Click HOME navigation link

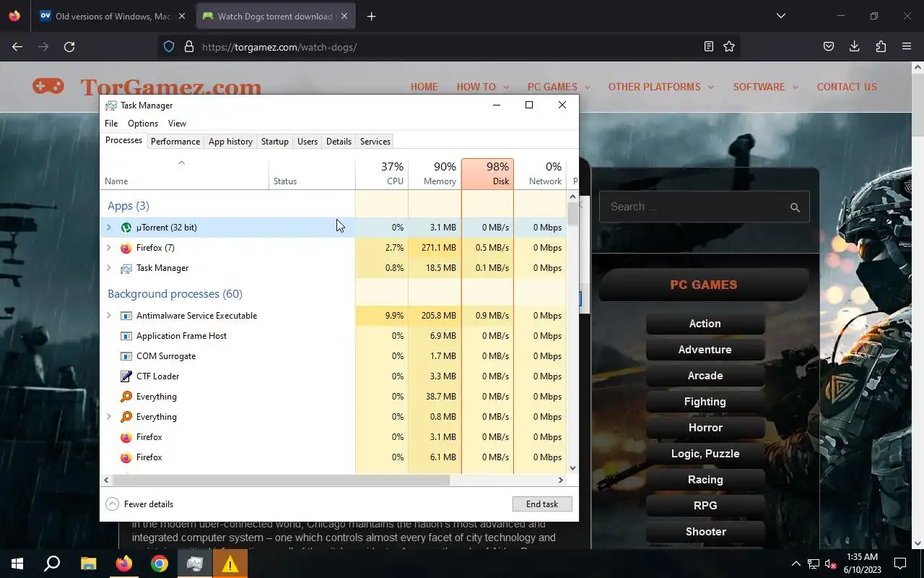click(424, 87)
